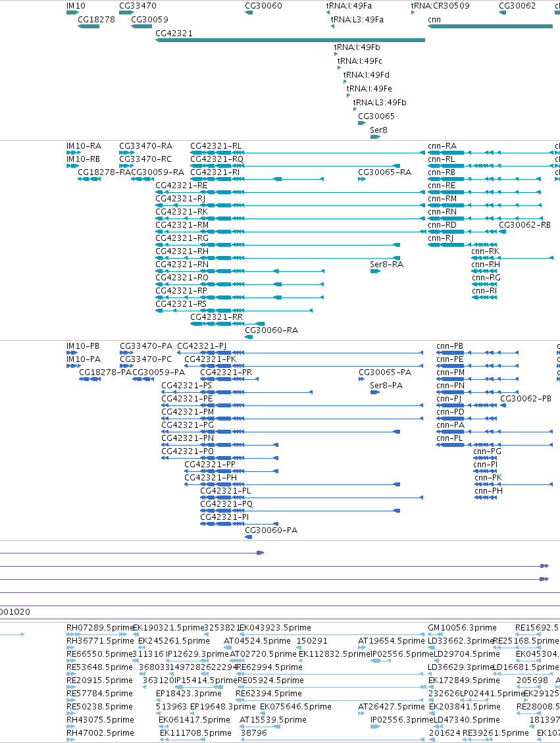
Task: Click the CG18278 gene label
Action: [96, 20]
